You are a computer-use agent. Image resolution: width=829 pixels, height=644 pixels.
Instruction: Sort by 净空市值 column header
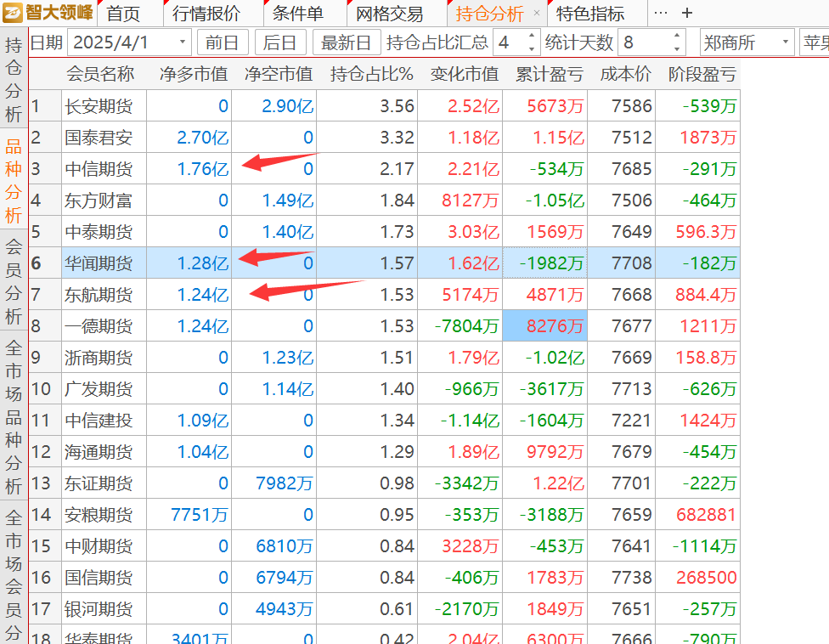point(279,74)
